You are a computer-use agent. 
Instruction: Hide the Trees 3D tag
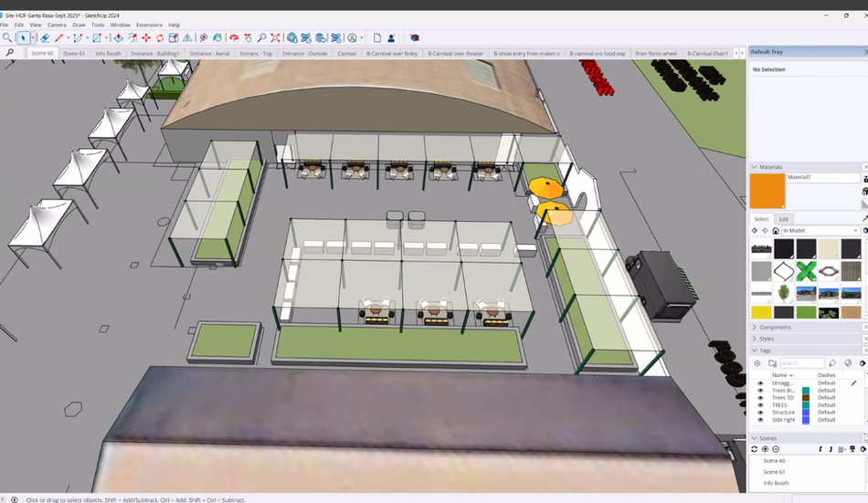[760, 397]
